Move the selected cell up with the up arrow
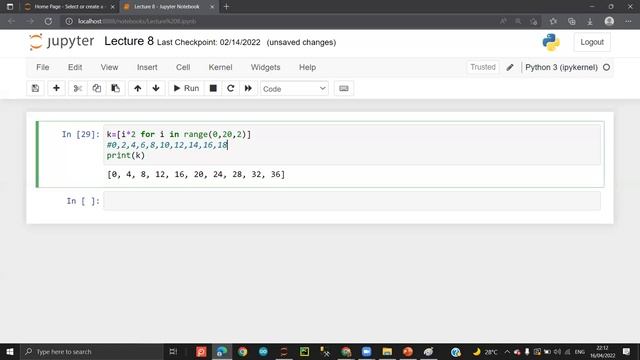The image size is (640, 360). coord(138,88)
